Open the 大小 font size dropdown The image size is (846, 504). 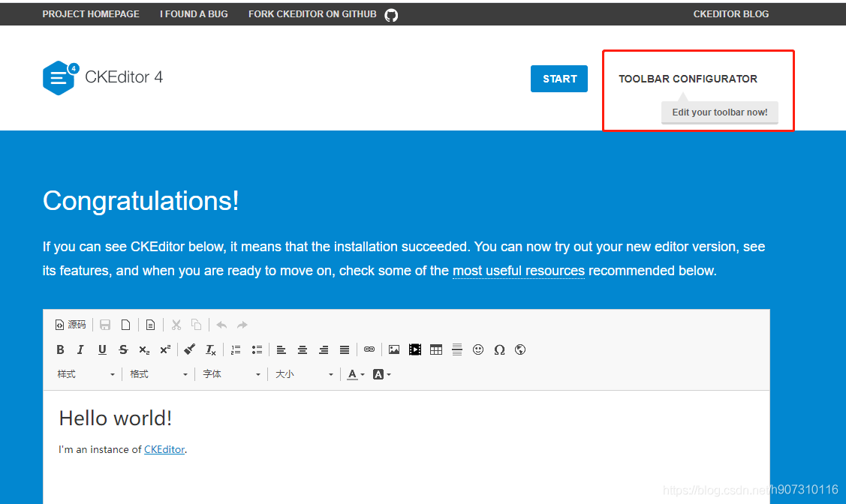304,374
